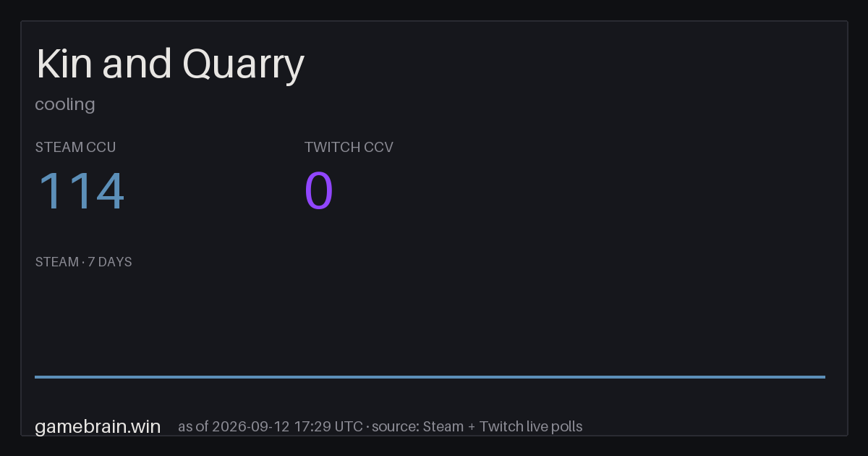The image size is (868, 456).
Task: Click "live polls" at the footer end
Action: pyautogui.click(x=553, y=426)
